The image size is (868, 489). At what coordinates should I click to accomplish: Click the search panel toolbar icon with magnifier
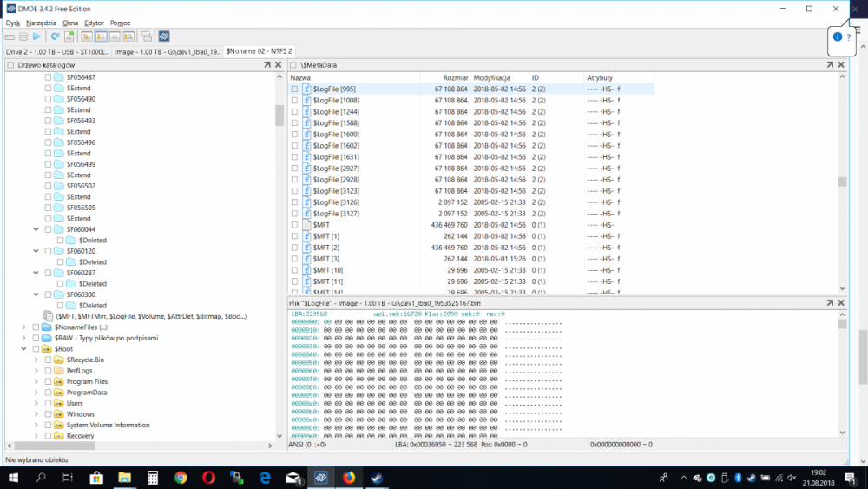128,36
